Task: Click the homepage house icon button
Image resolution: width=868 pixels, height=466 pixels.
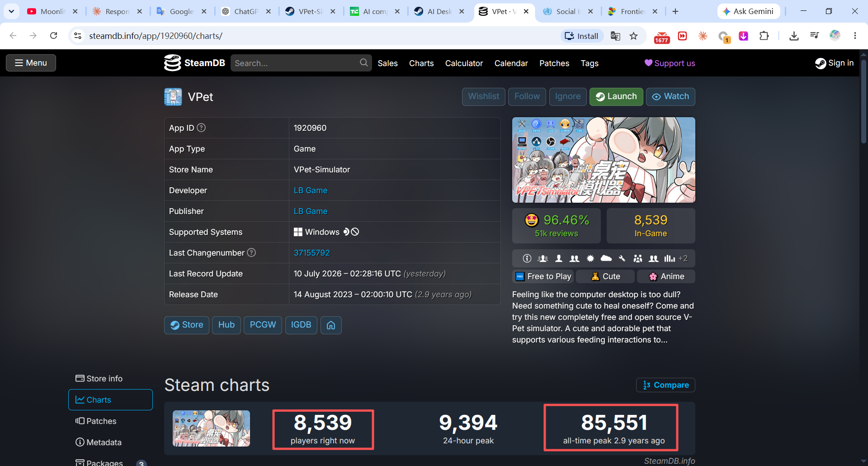Action: click(331, 325)
